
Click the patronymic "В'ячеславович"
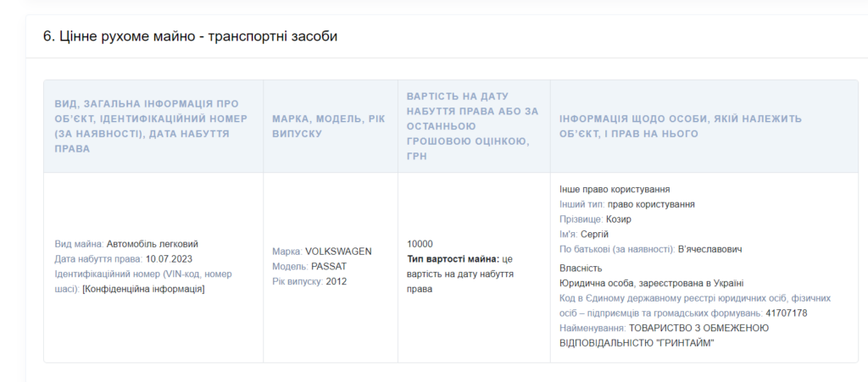710,250
